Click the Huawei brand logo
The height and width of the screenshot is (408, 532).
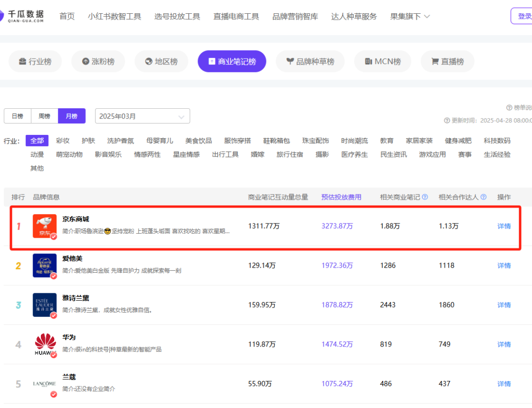point(45,344)
